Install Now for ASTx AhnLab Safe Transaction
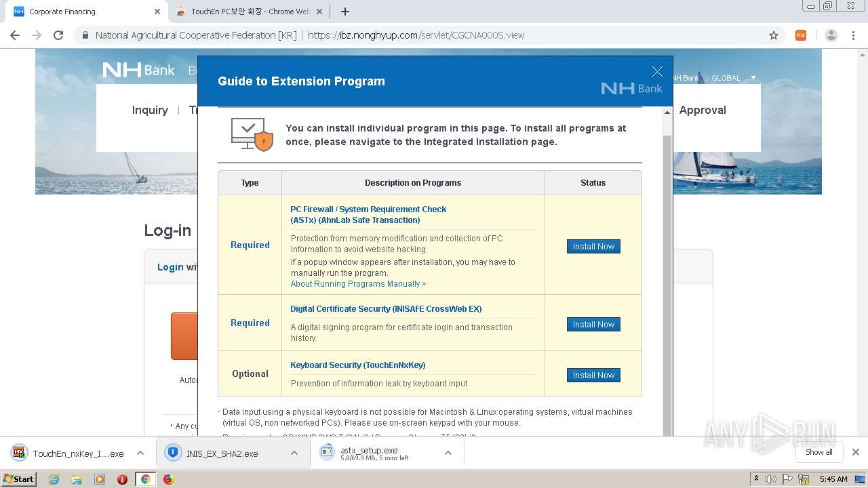 coord(593,247)
